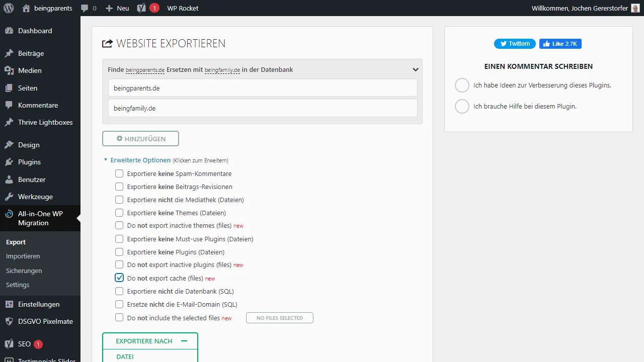This screenshot has height=362, width=644.
Task: Click the Einstellungen sliders icon
Action: (x=9, y=304)
